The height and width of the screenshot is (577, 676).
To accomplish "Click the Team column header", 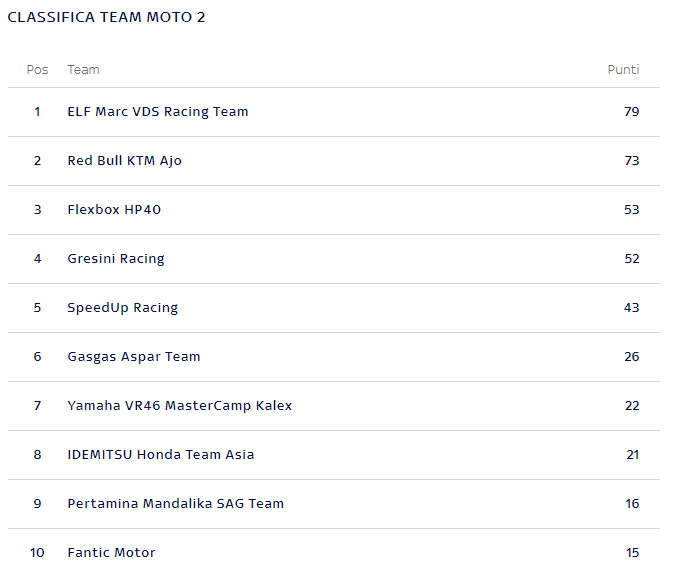I will [x=84, y=70].
